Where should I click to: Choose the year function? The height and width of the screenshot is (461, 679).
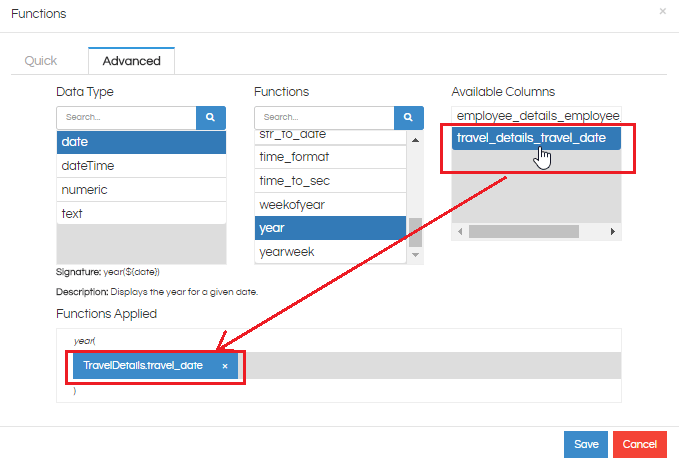pyautogui.click(x=330, y=228)
